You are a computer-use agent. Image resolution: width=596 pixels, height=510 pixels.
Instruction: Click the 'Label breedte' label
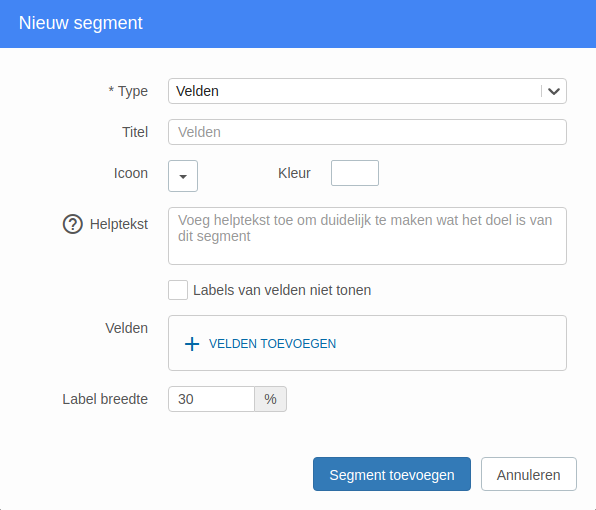coord(105,399)
